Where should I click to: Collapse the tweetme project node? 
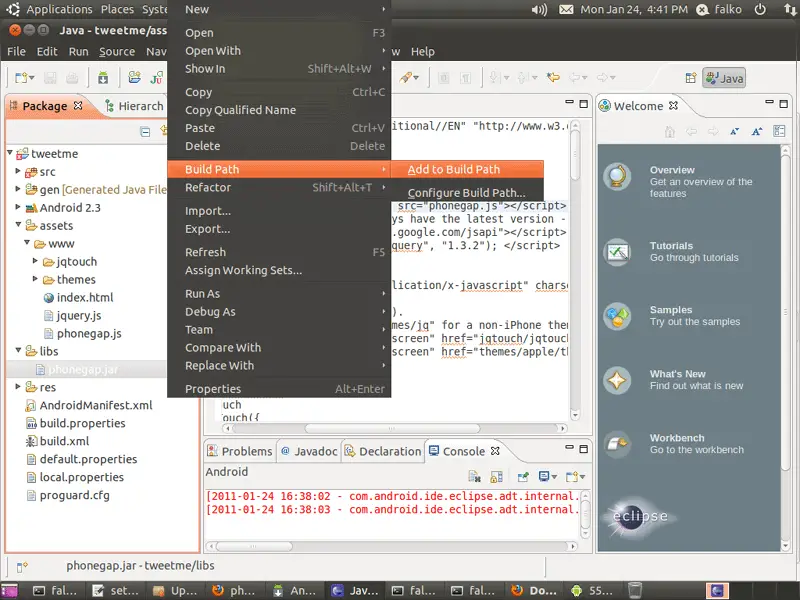10,153
